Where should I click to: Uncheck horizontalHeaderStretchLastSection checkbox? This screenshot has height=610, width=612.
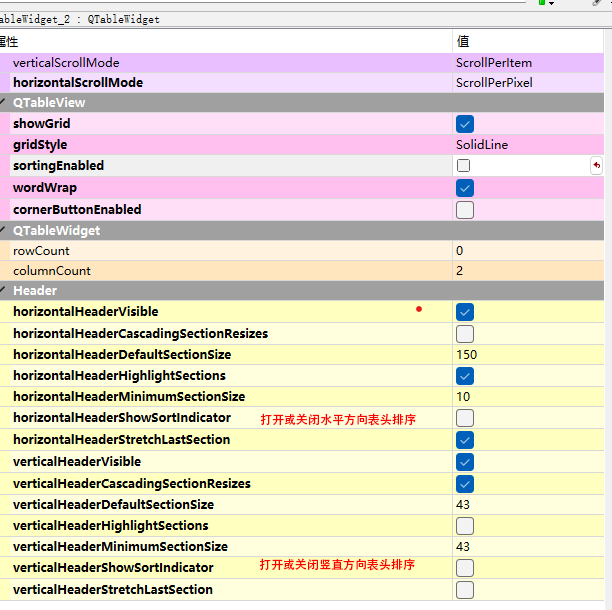coord(464,440)
